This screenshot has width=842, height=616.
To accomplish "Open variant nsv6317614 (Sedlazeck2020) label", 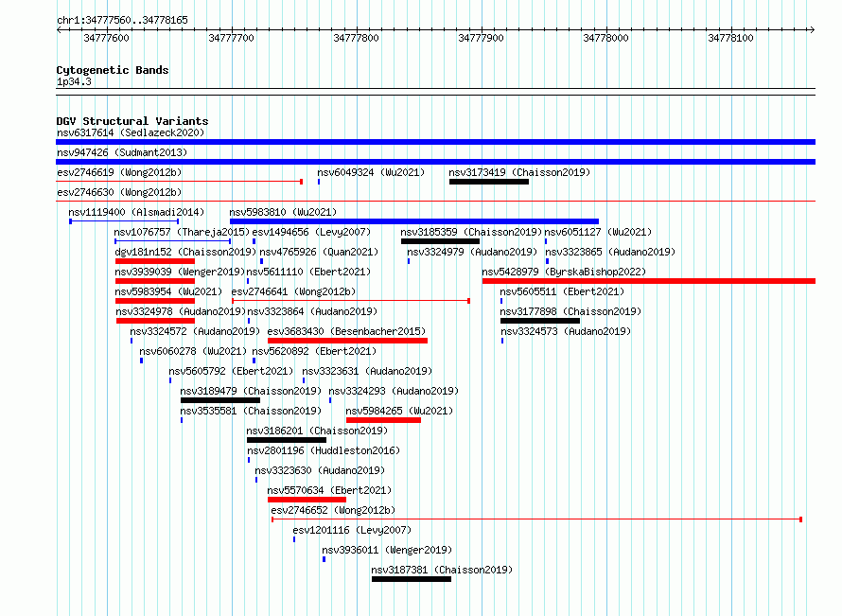I will coord(131,132).
